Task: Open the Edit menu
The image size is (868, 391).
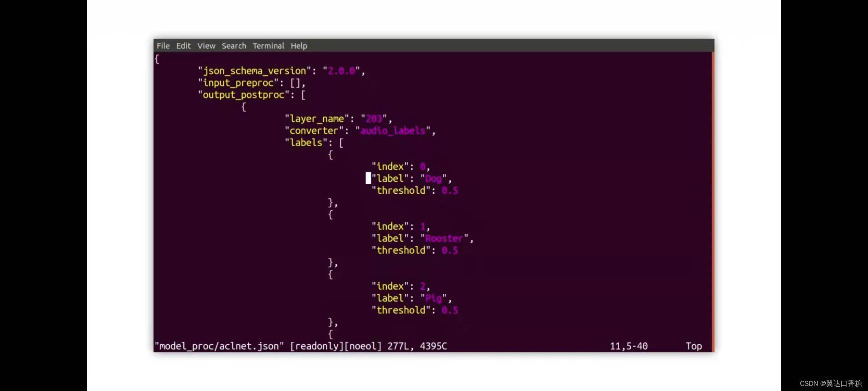Action: click(x=183, y=46)
